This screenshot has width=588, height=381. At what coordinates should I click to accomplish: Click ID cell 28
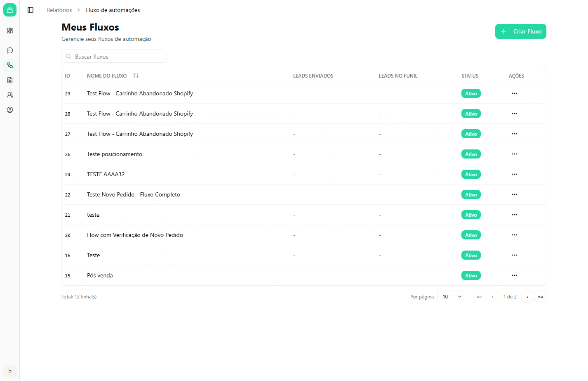click(x=68, y=114)
